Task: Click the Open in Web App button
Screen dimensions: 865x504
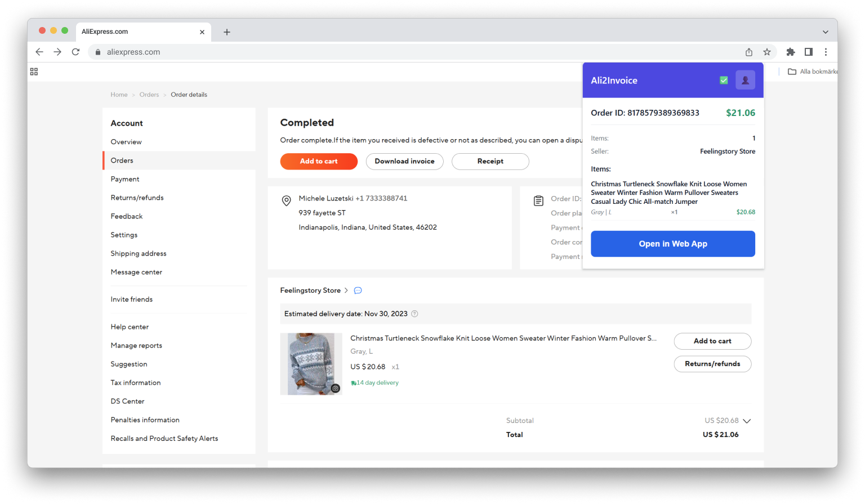Action: coord(672,243)
